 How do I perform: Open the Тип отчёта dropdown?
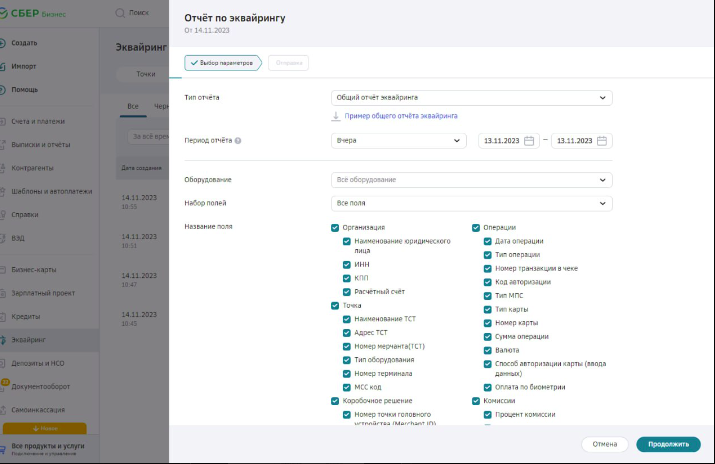click(x=471, y=98)
